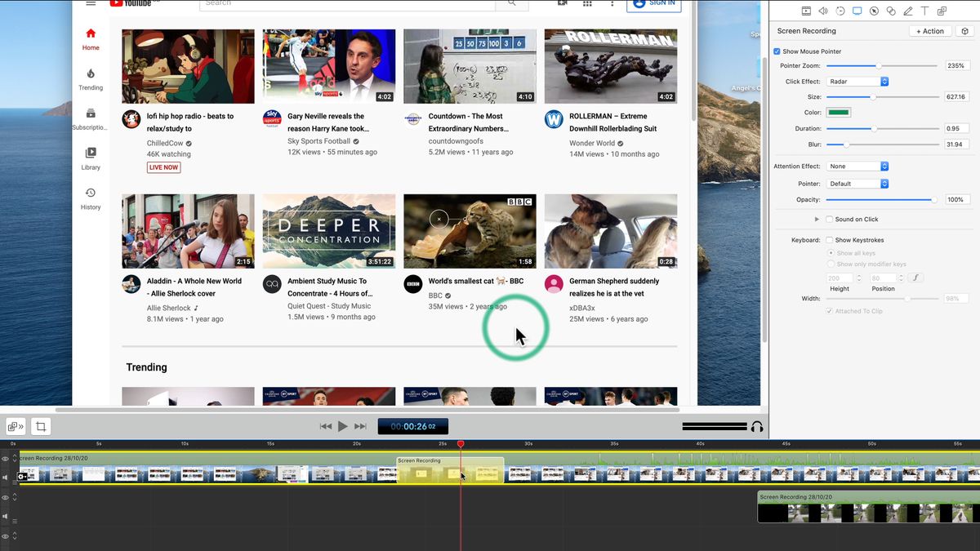Open the Pointer dropdown set to Default

(x=857, y=184)
